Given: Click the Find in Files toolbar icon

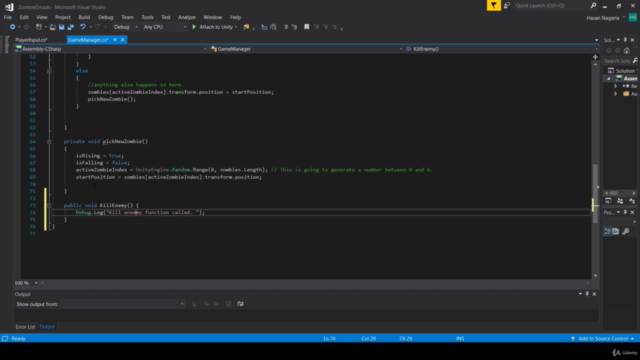Looking at the screenshot, I should [x=246, y=27].
